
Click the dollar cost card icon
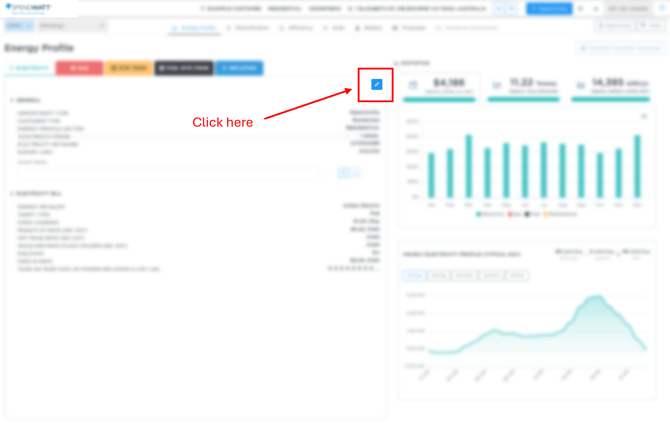[x=414, y=86]
